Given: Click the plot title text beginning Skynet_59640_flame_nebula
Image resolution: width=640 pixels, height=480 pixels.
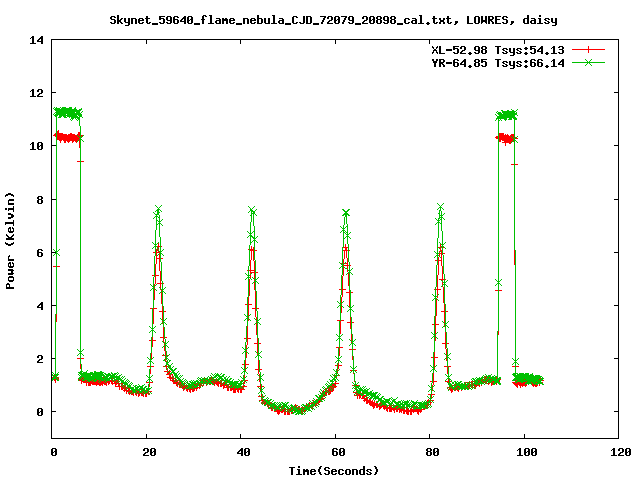Looking at the screenshot, I should pyautogui.click(x=333, y=20).
